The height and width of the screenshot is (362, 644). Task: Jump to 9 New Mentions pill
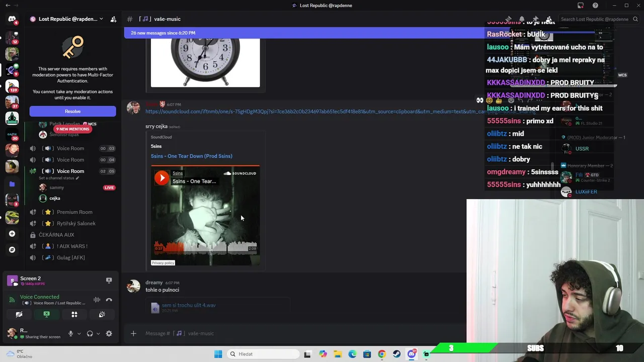(x=72, y=129)
